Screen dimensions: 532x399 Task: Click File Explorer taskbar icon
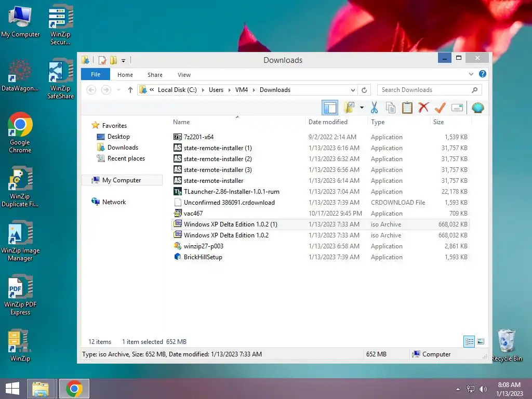(40, 389)
